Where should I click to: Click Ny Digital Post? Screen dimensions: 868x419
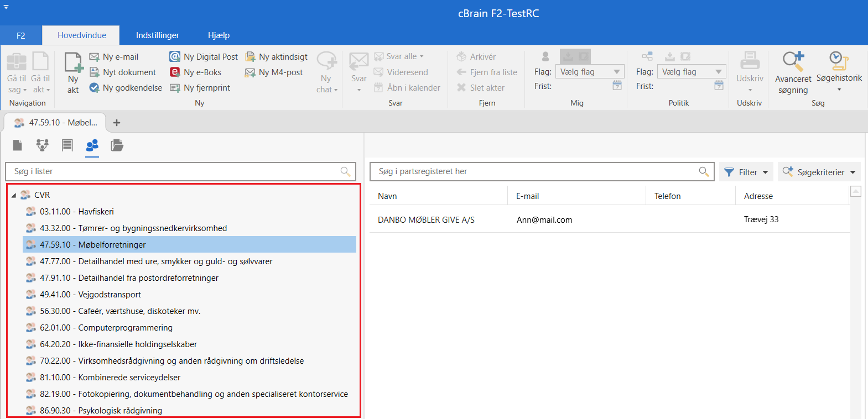click(204, 56)
